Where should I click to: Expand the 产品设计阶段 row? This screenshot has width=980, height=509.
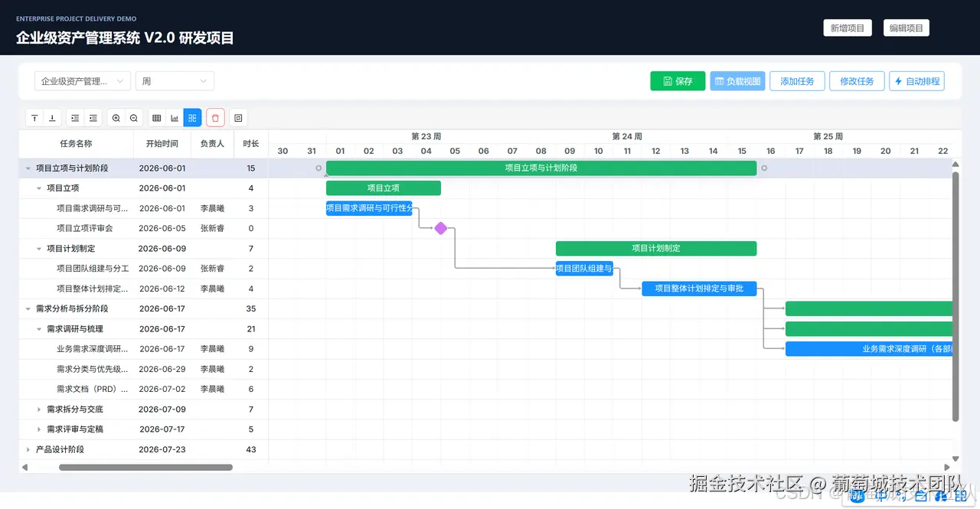tap(28, 450)
